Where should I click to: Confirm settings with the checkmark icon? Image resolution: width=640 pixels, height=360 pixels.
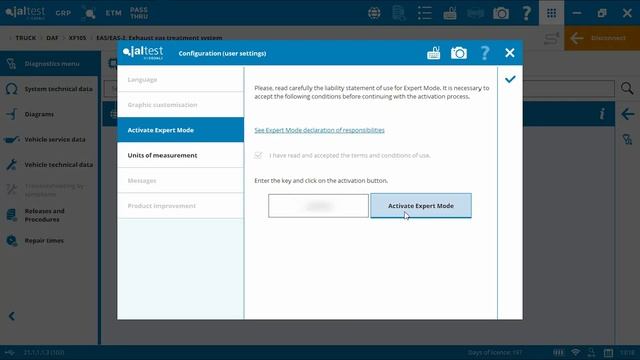(510, 79)
